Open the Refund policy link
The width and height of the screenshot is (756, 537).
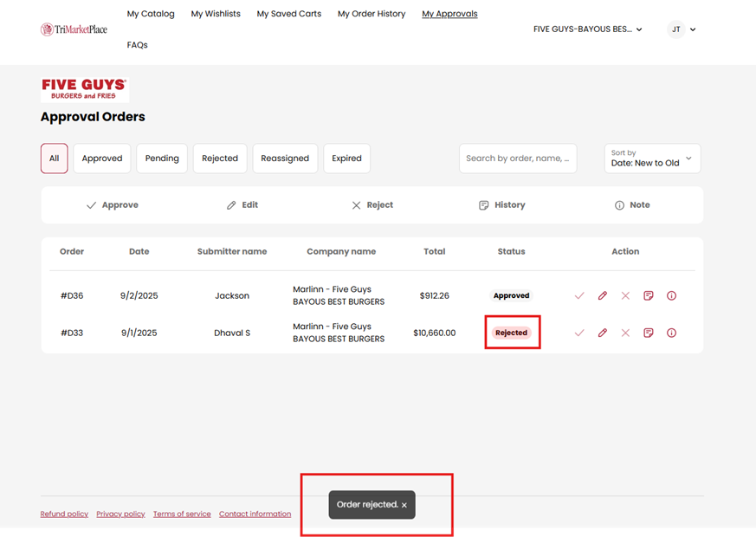[64, 514]
